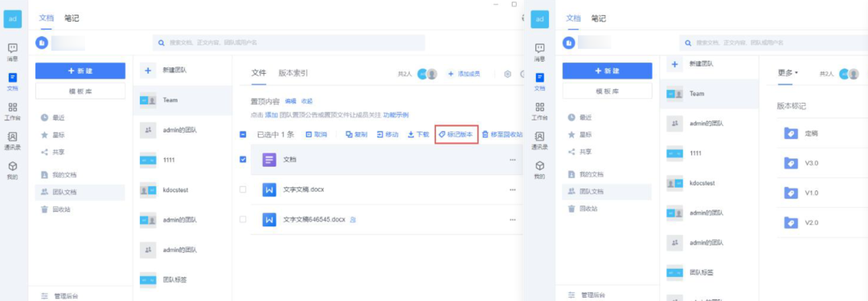
Task: Check the 文字文稿646545.docx checkbox
Action: click(243, 219)
